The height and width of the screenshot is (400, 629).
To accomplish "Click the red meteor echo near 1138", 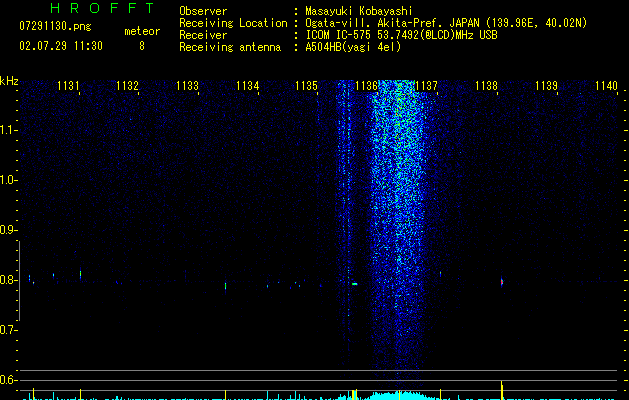I will pyautogui.click(x=502, y=282).
